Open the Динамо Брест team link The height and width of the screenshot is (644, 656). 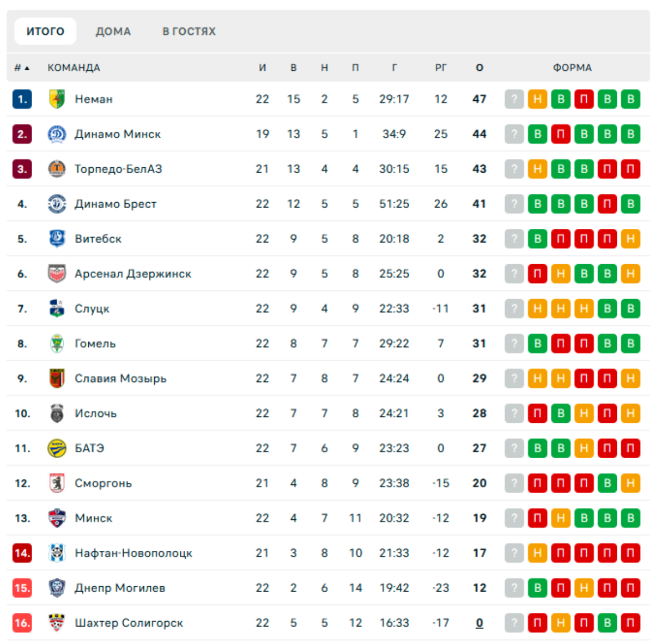[116, 204]
